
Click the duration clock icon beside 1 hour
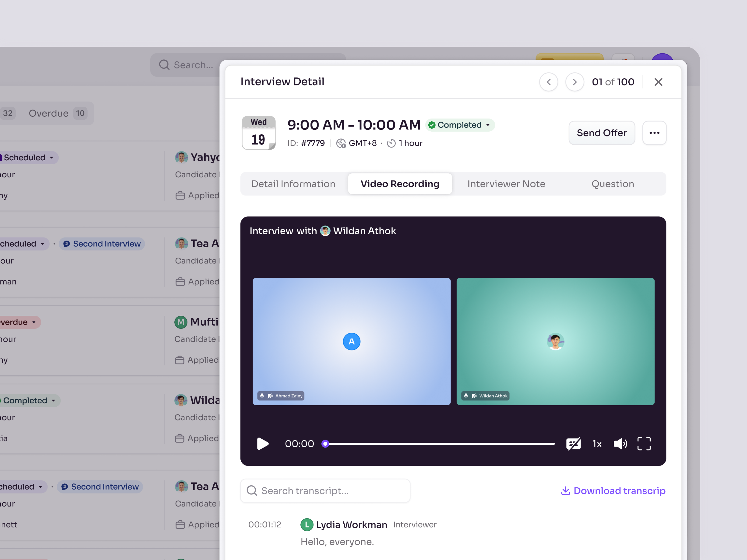[x=391, y=143]
